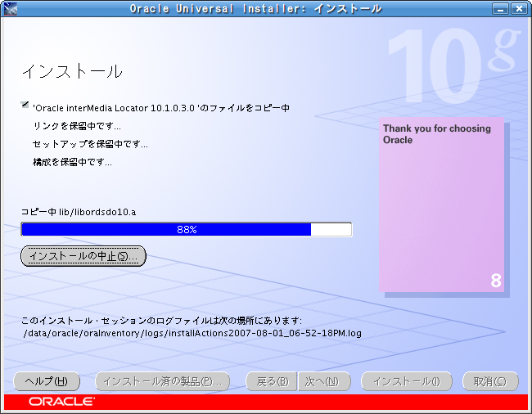Close the Oracle Universal Installer window
Screen dimensions: 532x414
(x=519, y=9)
